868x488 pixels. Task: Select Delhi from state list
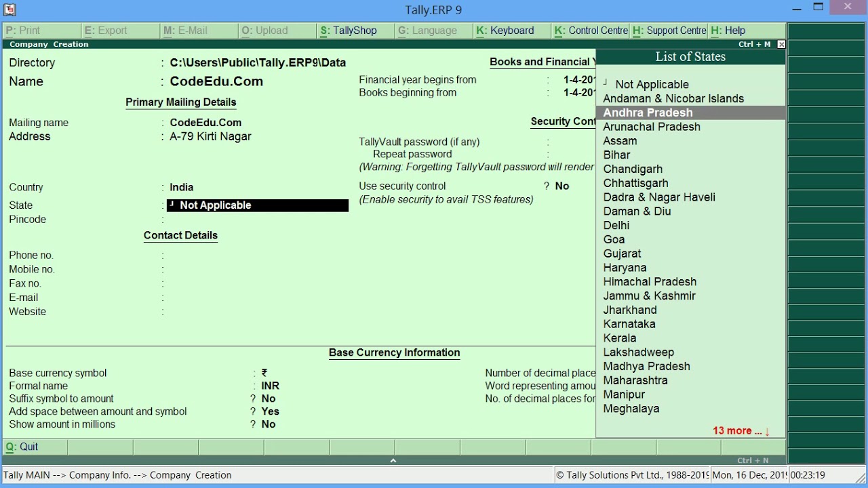pyautogui.click(x=616, y=226)
